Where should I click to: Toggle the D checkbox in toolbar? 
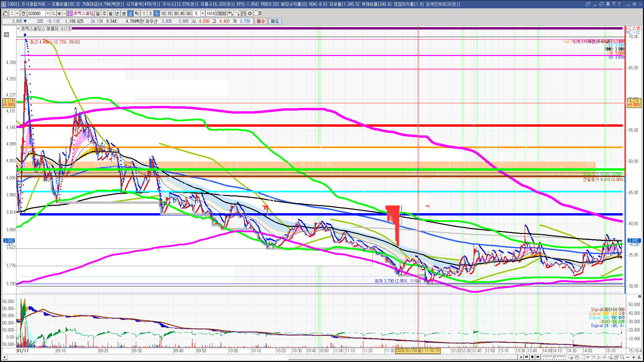click(256, 13)
